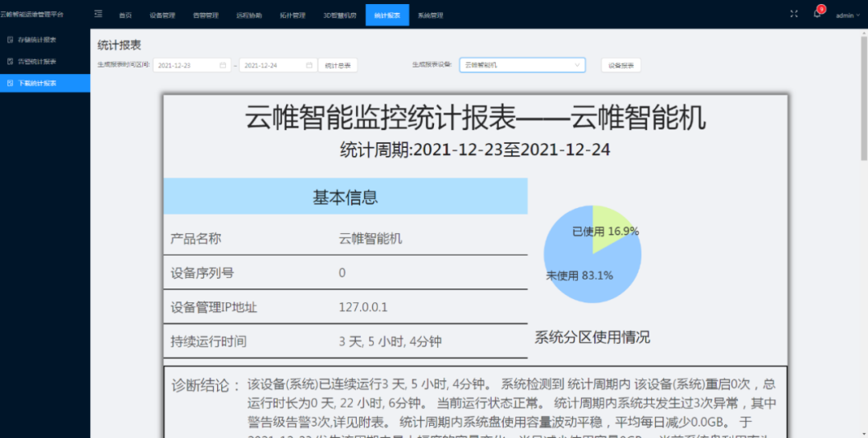Click the 已使用 16.9% pie label
The height and width of the screenshot is (438, 868).
tap(606, 231)
